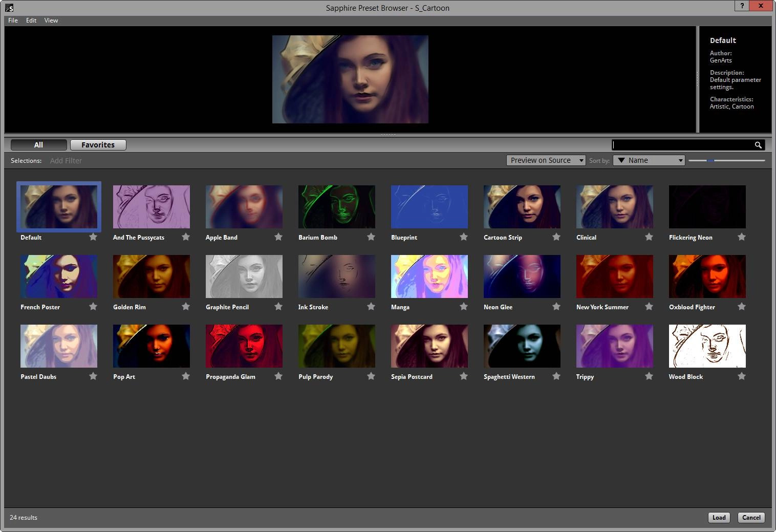
Task: Click the Pastel Daubs star icon
Action: (x=93, y=376)
